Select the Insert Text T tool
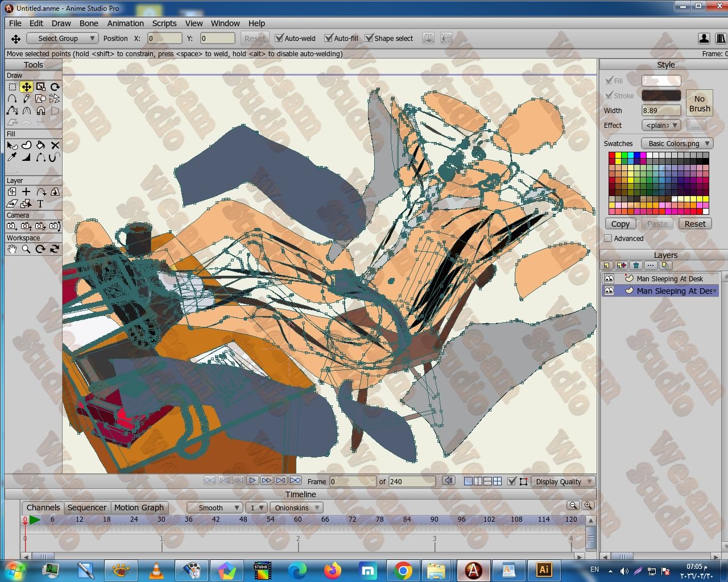The image size is (728, 582). pos(40,204)
